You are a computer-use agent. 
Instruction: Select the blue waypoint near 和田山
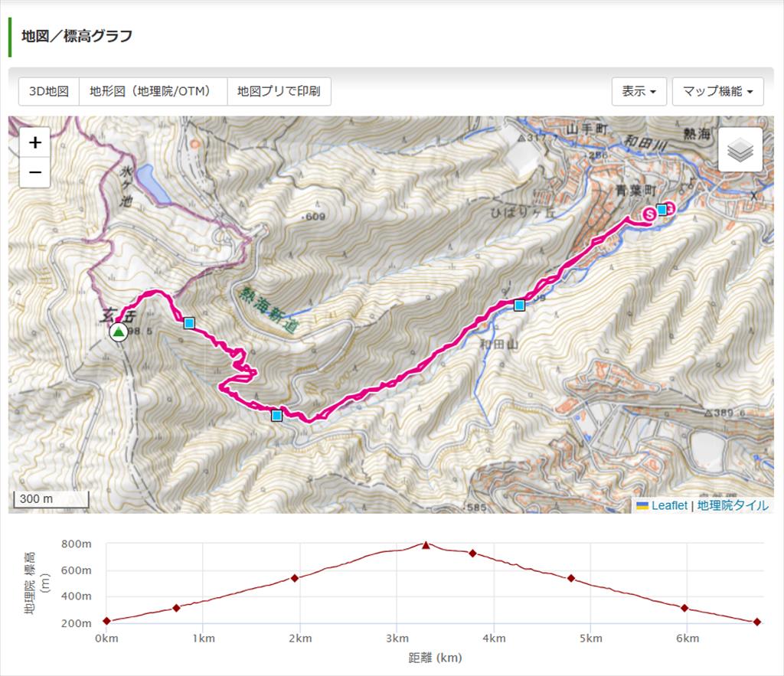coord(519,305)
